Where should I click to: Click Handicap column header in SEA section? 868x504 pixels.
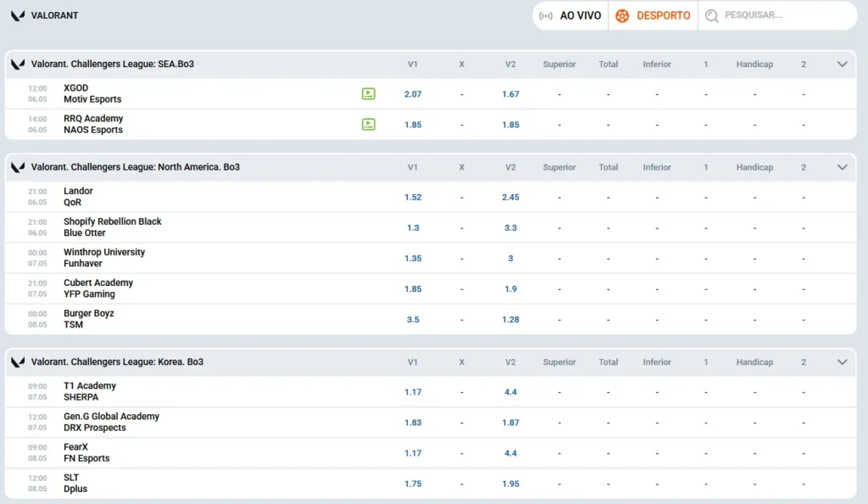click(x=754, y=64)
